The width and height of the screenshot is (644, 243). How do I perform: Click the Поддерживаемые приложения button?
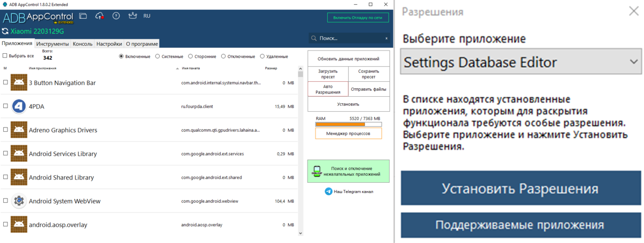tap(521, 225)
